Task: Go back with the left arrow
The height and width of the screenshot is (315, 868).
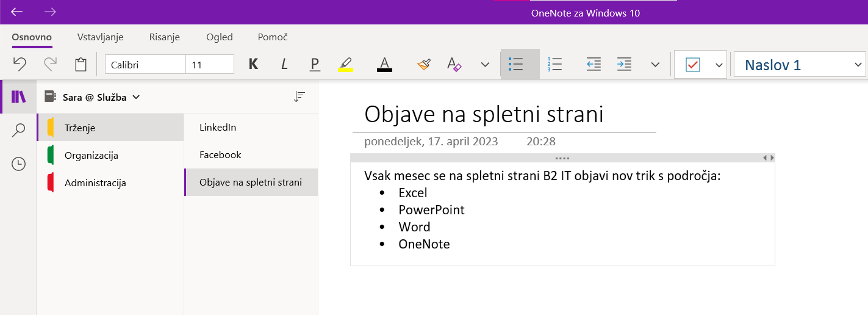Action: (17, 12)
